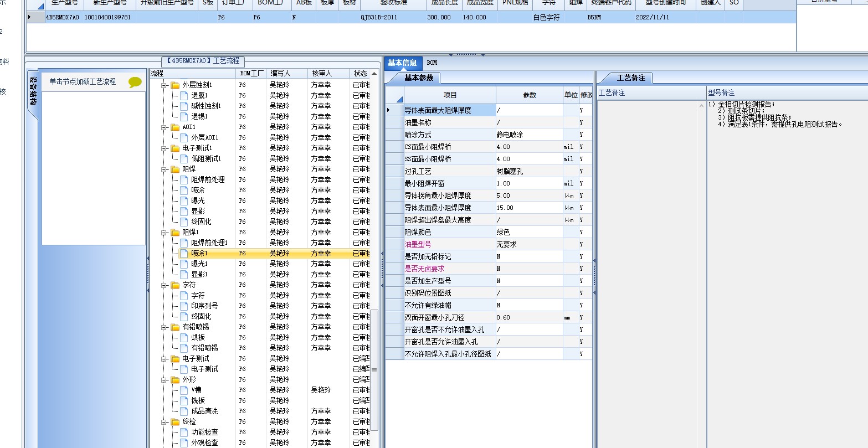Click the 外层蚀刻1 folder icon
Viewport: 868px width, 448px height.
tap(175, 85)
